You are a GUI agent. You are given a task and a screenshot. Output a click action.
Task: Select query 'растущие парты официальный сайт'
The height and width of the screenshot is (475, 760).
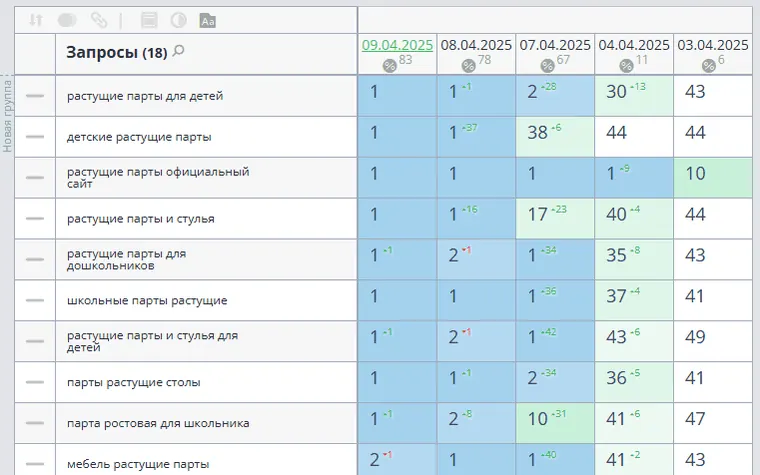coord(158,177)
